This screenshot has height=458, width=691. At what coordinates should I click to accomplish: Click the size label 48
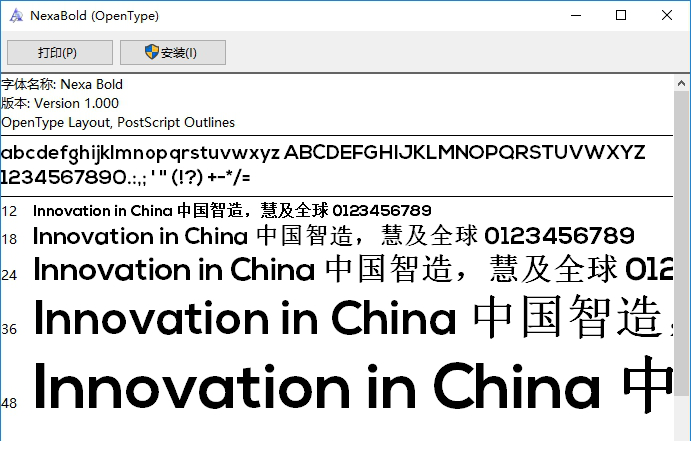point(9,403)
